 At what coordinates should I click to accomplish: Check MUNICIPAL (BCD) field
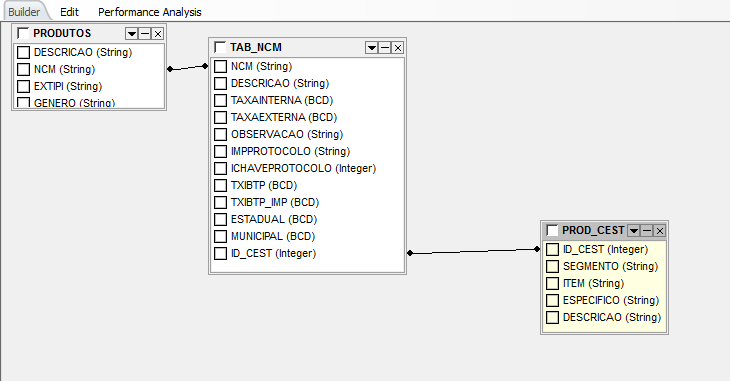(x=220, y=236)
